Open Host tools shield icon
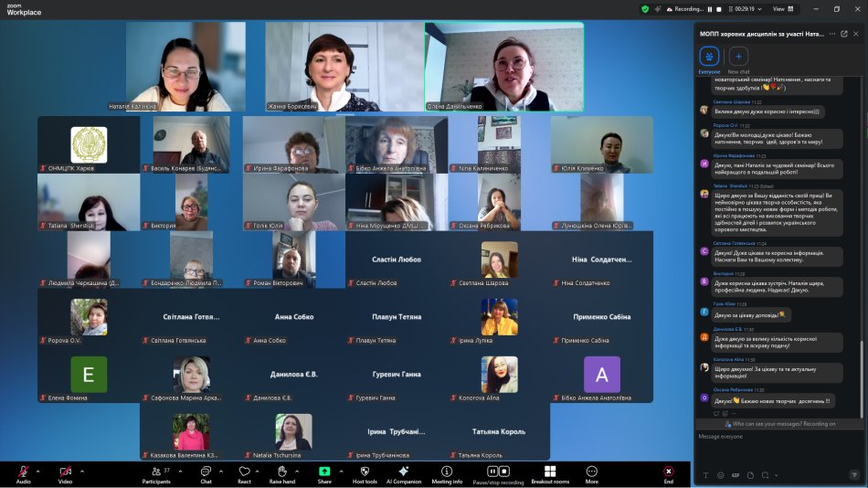The width and height of the screenshot is (868, 488). 364,472
